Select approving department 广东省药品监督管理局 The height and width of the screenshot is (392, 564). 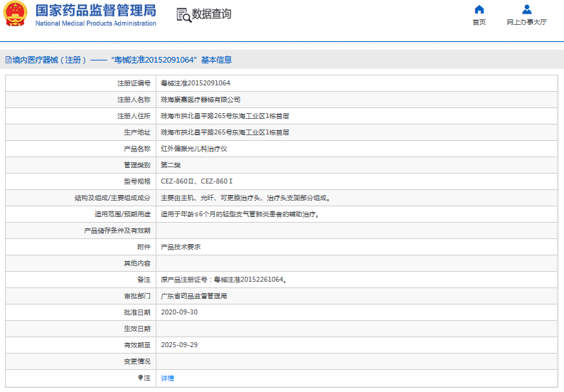click(x=194, y=296)
